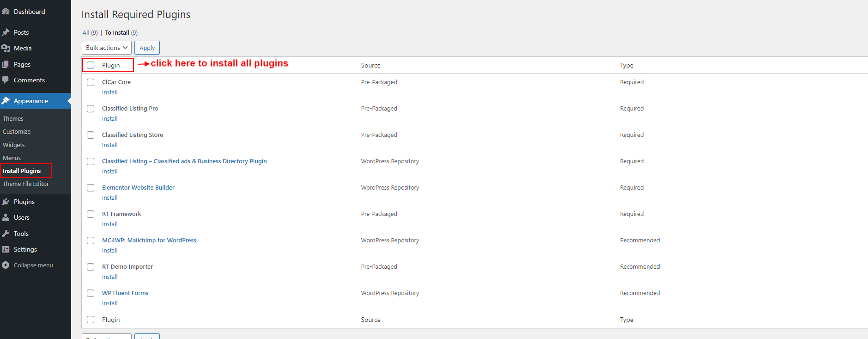Click Install under Elementor Website Builder
This screenshot has width=868, height=339.
(110, 198)
